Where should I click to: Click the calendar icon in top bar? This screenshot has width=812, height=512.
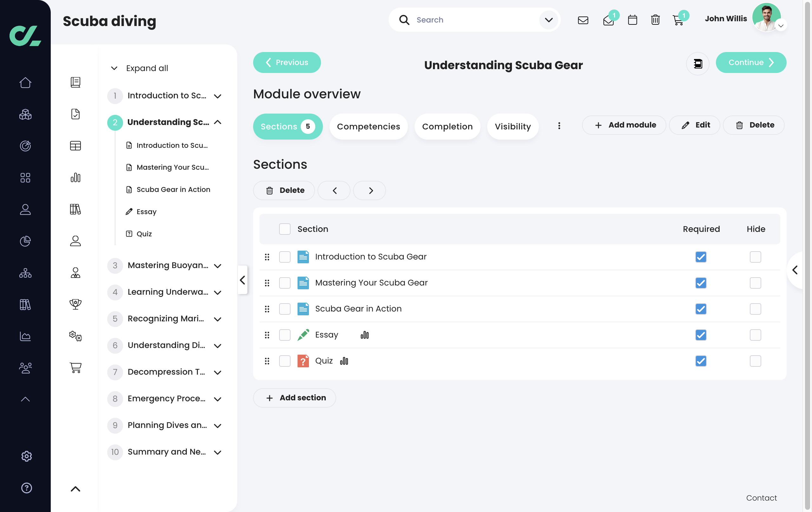(x=632, y=20)
